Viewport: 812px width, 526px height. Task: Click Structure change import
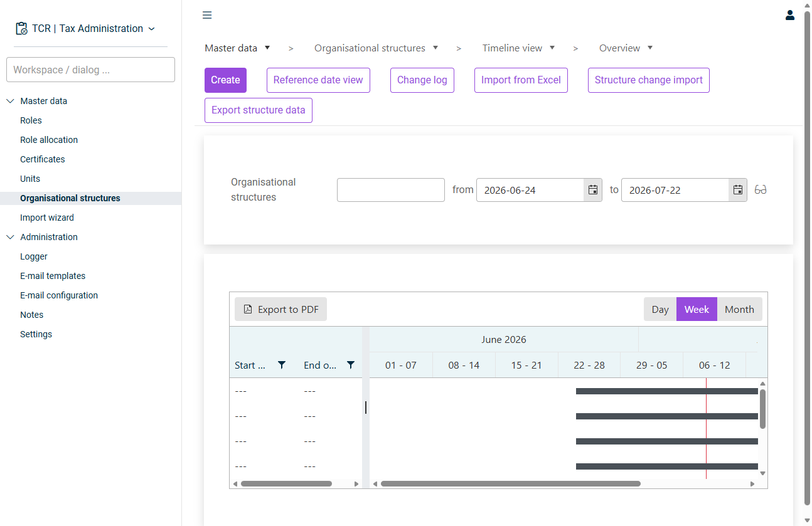(649, 80)
